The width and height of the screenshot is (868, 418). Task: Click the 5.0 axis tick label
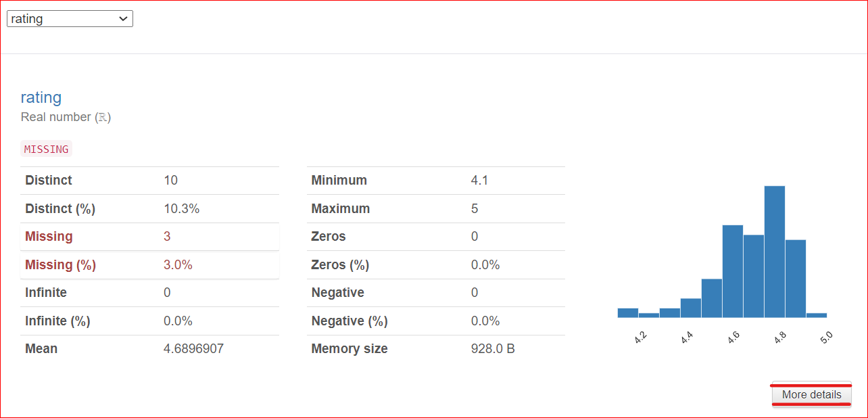coord(825,338)
